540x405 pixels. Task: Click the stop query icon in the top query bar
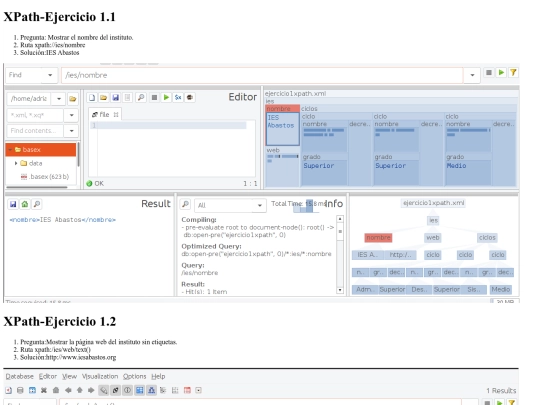tap(488, 73)
